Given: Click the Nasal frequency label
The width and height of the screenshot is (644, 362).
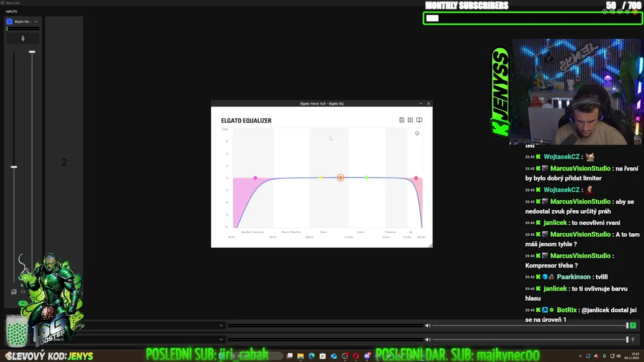Looking at the screenshot, I should coord(360,232).
